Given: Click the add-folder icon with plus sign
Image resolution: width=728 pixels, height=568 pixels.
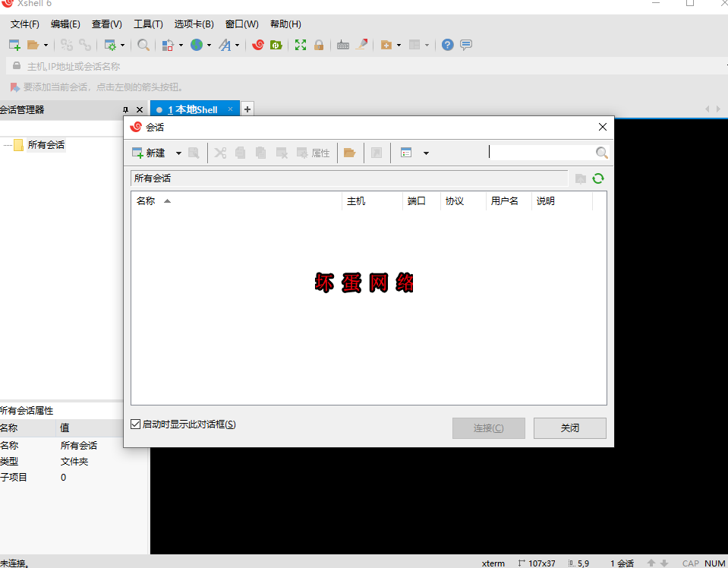Looking at the screenshot, I should coord(386,45).
